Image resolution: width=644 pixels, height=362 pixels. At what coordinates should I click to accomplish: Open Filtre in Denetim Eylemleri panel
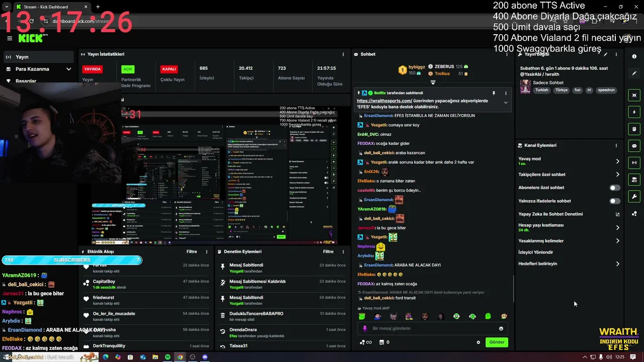tap(328, 251)
